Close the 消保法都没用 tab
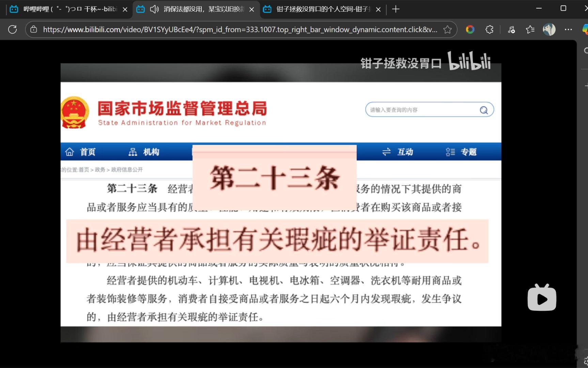Screen dimensions: 588x368 pos(252,10)
